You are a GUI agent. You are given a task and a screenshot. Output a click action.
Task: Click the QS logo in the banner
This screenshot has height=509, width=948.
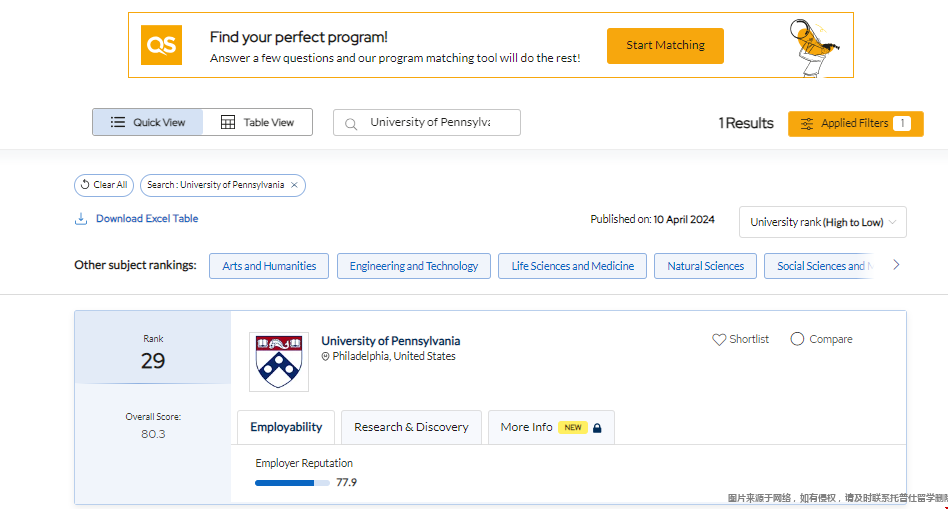click(x=161, y=45)
